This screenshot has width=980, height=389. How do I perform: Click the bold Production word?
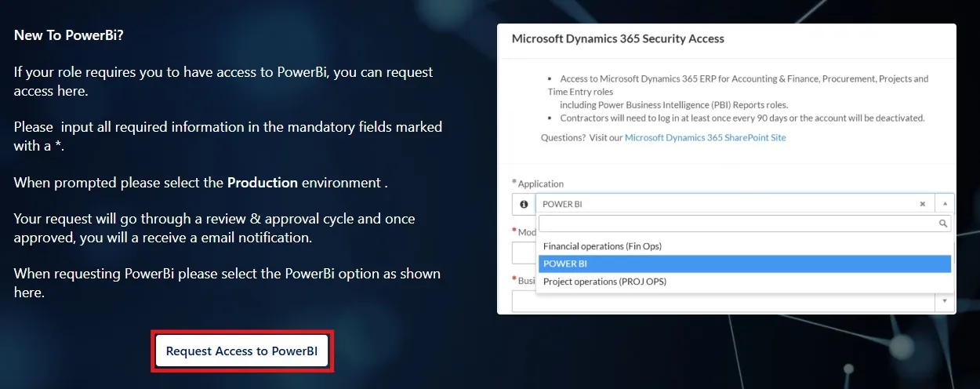263,183
